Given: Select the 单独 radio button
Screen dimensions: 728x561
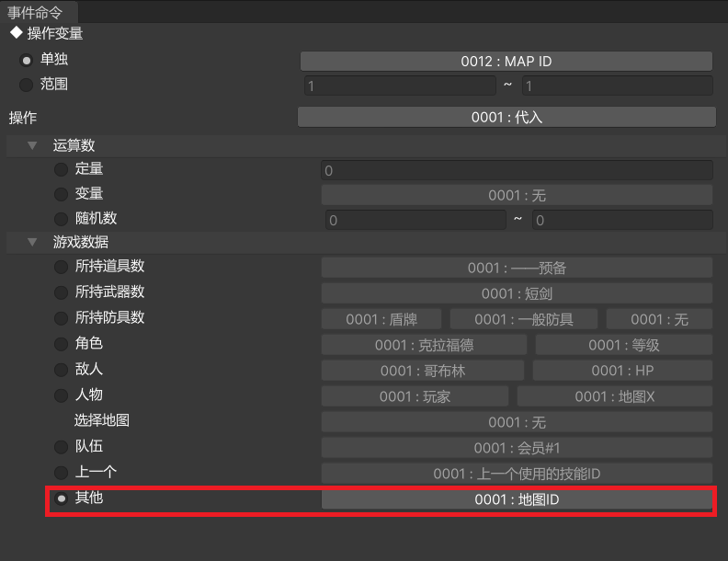Looking at the screenshot, I should pyautogui.click(x=26, y=61).
